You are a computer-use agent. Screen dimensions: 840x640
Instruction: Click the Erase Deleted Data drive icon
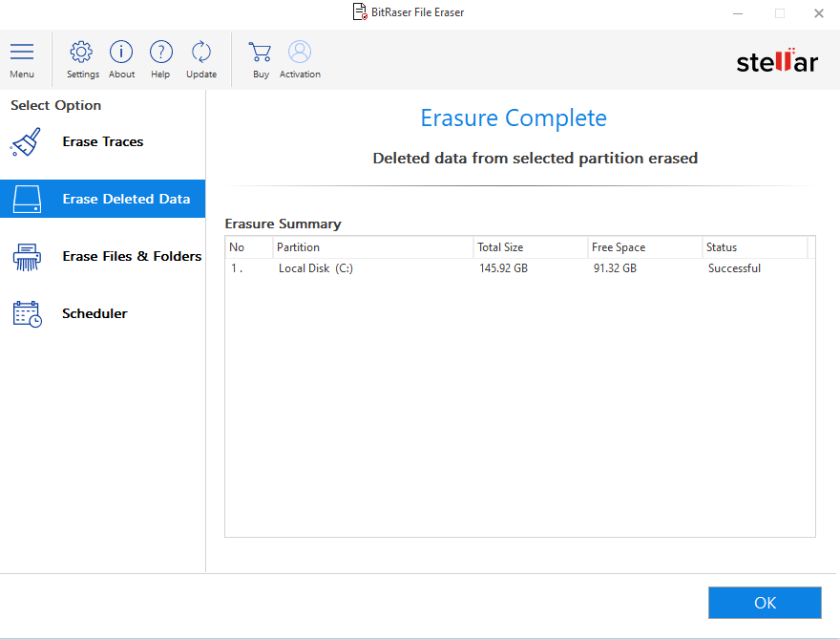pyautogui.click(x=27, y=199)
